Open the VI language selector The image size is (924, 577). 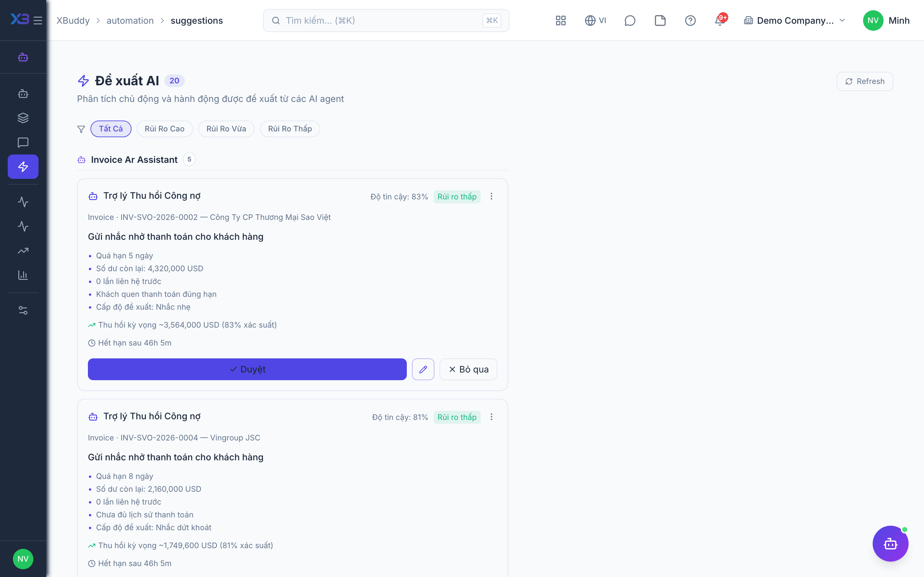point(595,20)
